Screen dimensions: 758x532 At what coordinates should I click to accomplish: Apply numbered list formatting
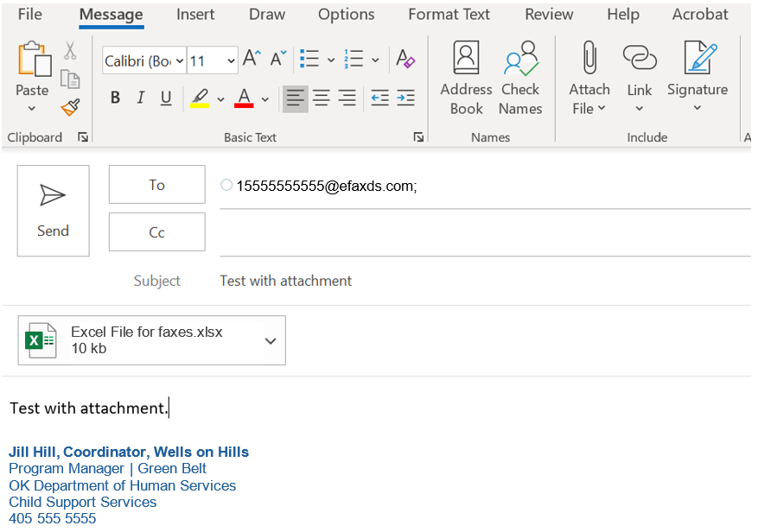pos(354,59)
